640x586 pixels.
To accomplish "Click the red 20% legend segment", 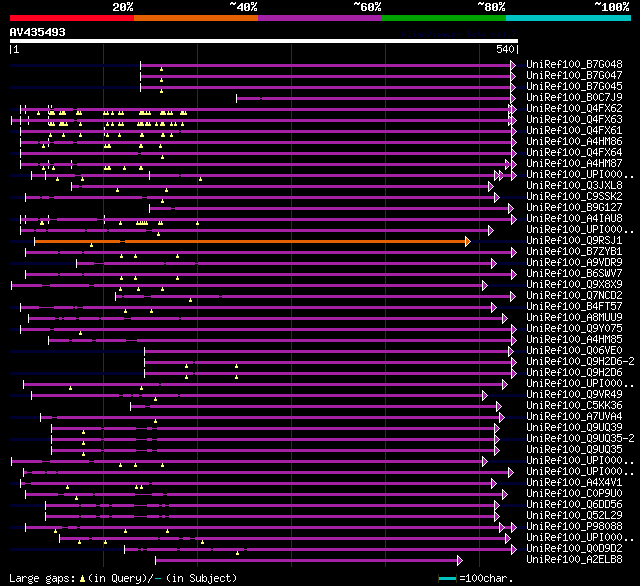I will (x=72, y=18).
